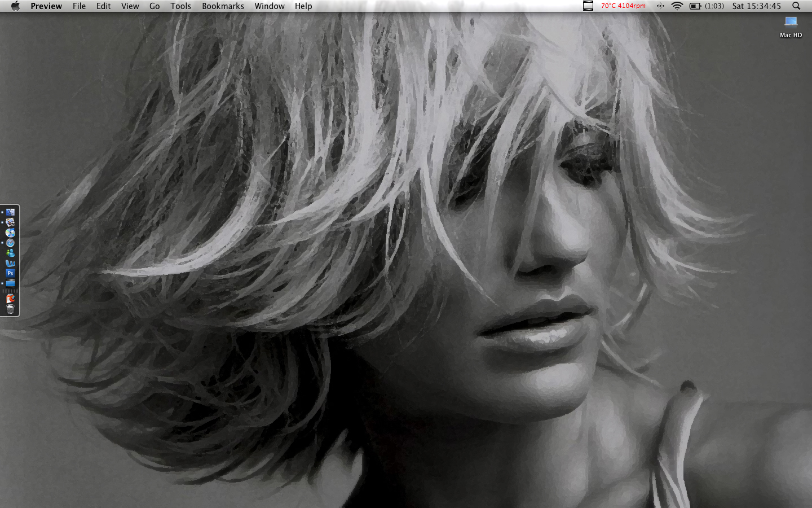The width and height of the screenshot is (812, 508).
Task: Click the blue filmstrip app in the Dock
Action: [x=10, y=283]
